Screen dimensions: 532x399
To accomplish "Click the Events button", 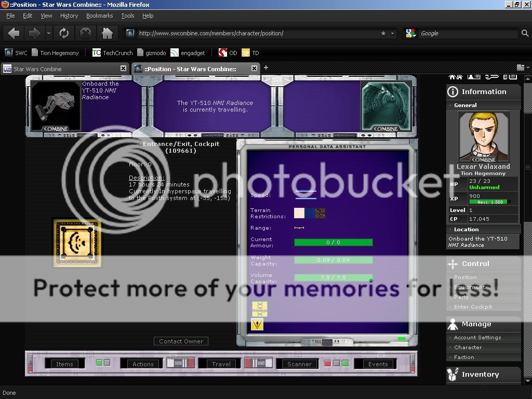I will click(x=378, y=364).
